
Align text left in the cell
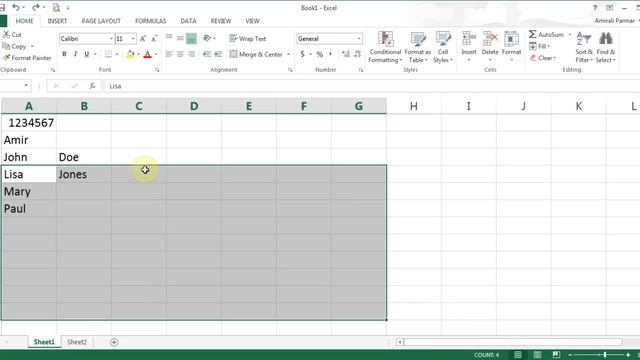[x=169, y=54]
